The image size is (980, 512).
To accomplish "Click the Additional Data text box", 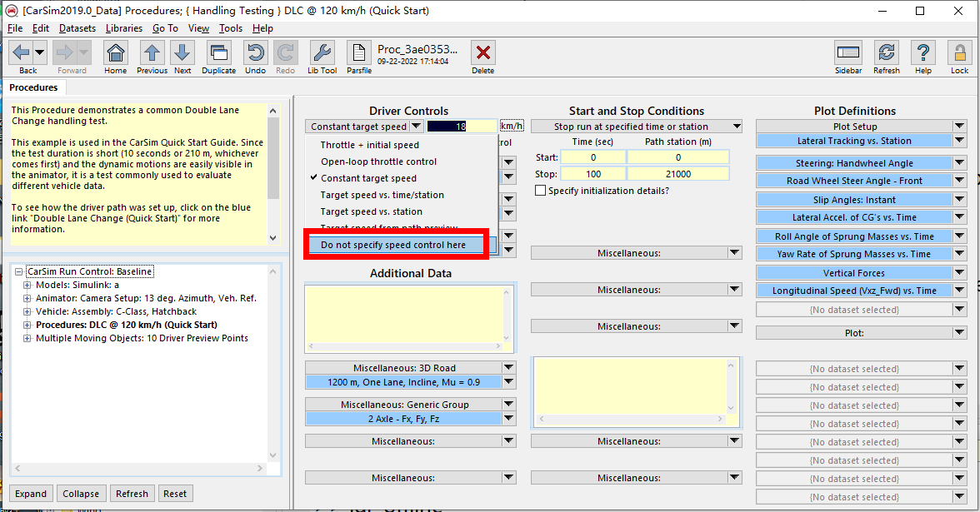I will [x=404, y=314].
